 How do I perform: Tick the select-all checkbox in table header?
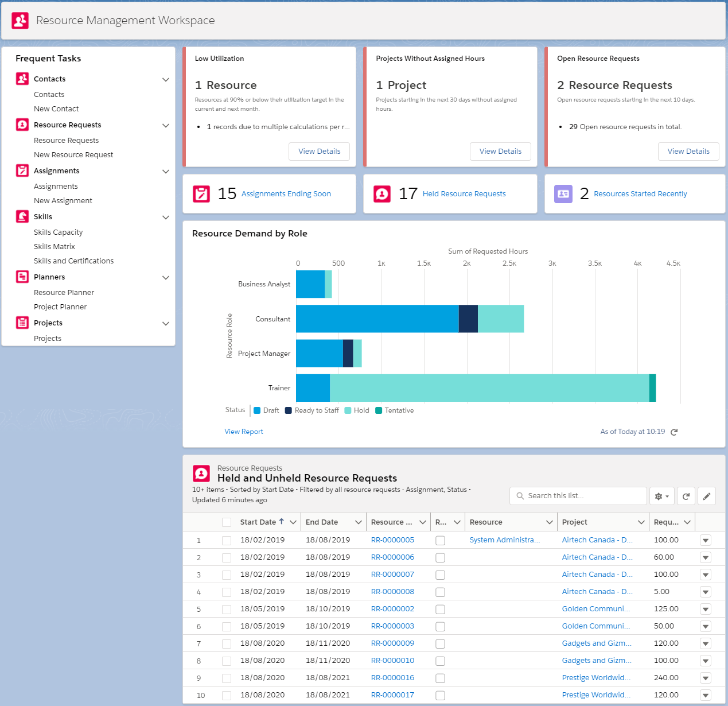227,522
